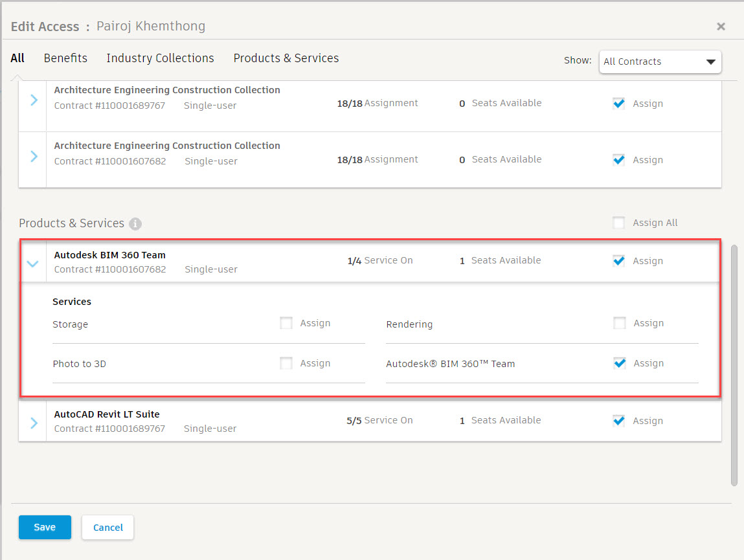This screenshot has width=744, height=560.
Task: Open the Products & Services info icon
Action: pos(135,223)
